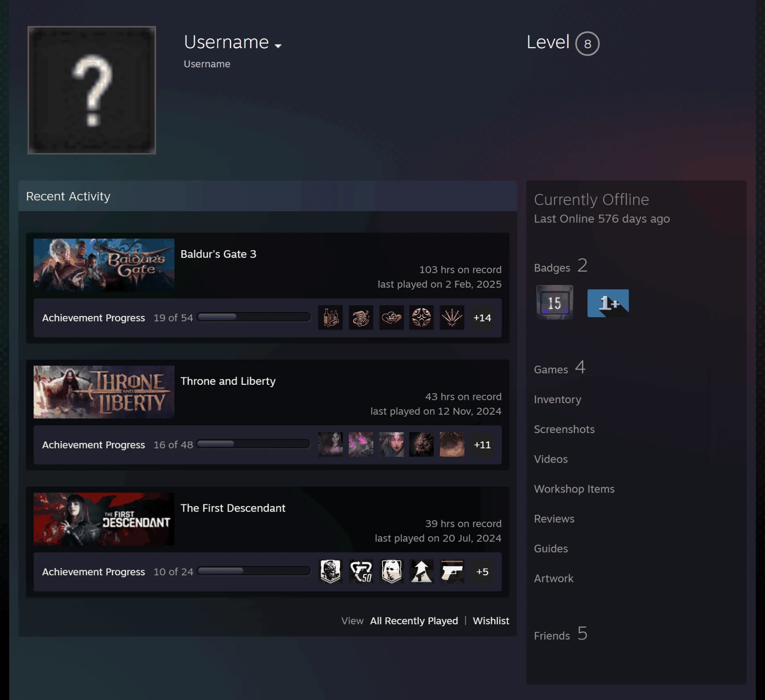Screen dimensions: 765x700
Task: Open the Throne and Liberty game title
Action: point(228,381)
